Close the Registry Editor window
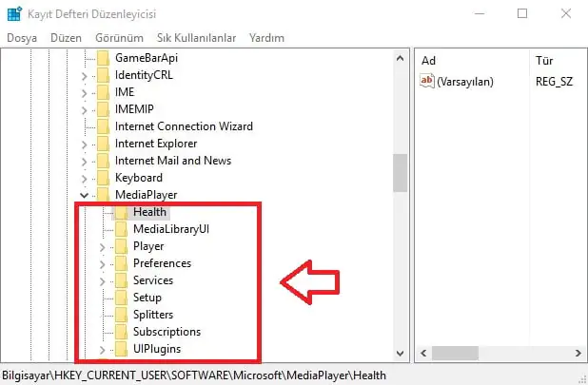This screenshot has width=588, height=385. point(566,14)
